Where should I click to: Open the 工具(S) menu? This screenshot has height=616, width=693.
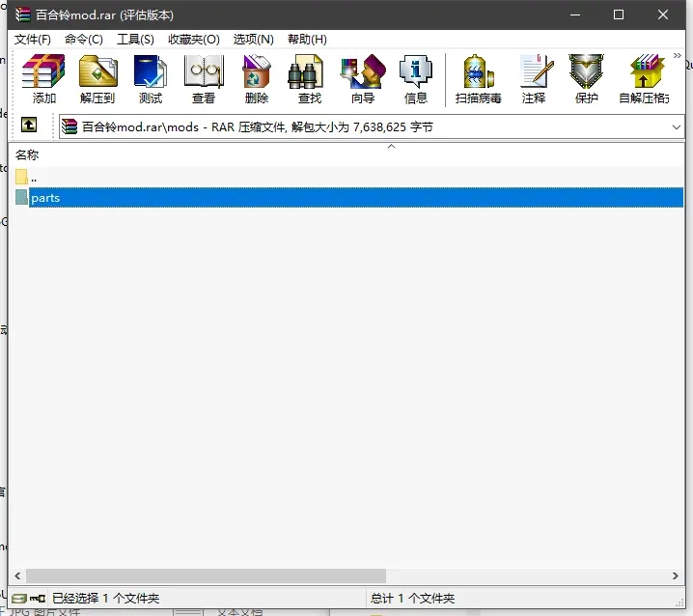tap(135, 40)
